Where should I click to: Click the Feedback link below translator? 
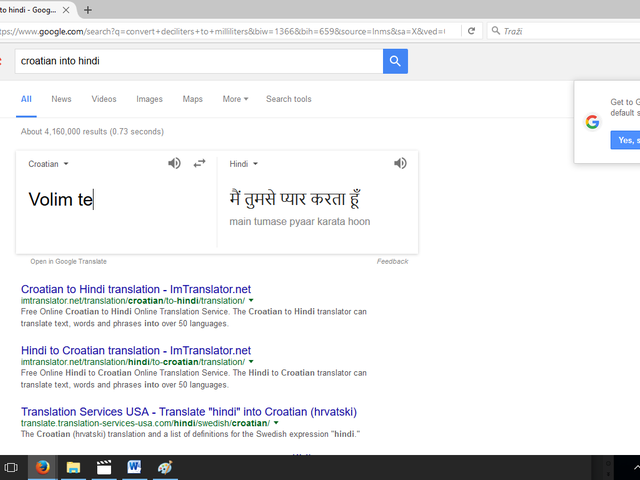(x=392, y=261)
